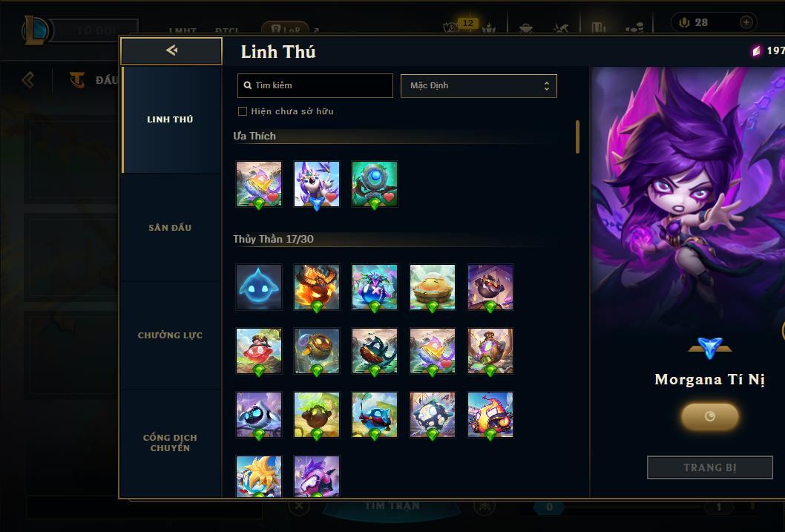Screen dimensions: 785x532
Task: Pick the white winged favorite Little Legend
Action: point(316,184)
